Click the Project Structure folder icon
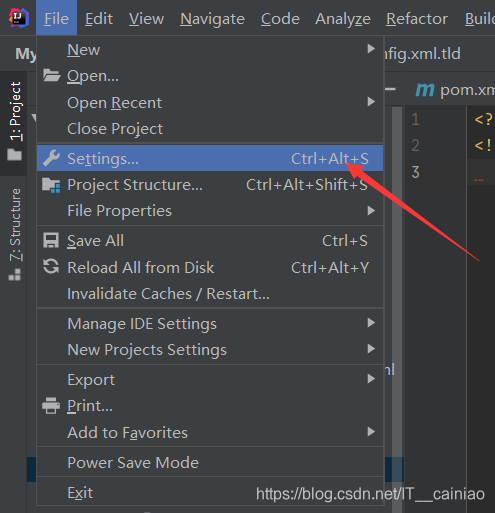 51,185
